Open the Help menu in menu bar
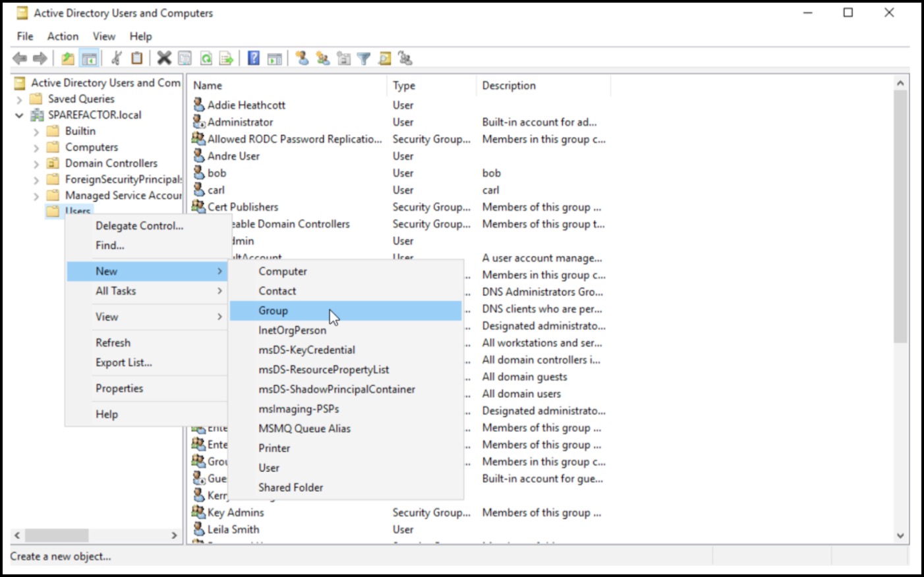The height and width of the screenshot is (577, 924). [140, 36]
